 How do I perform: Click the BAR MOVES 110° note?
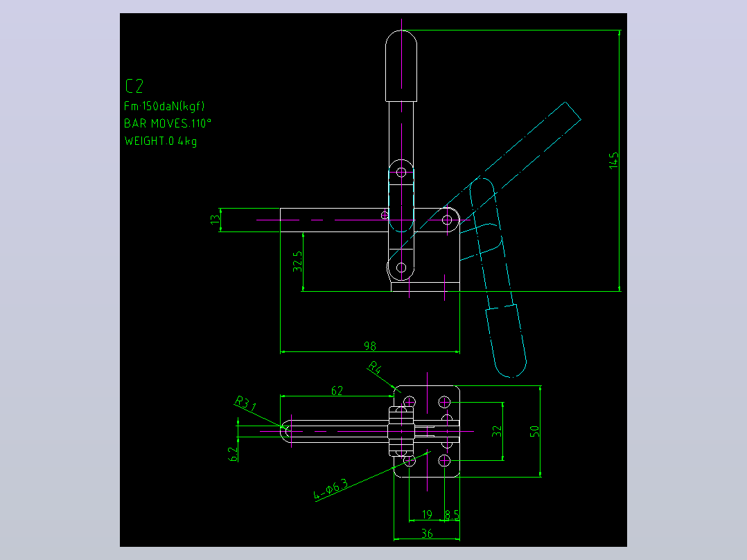[x=168, y=123]
